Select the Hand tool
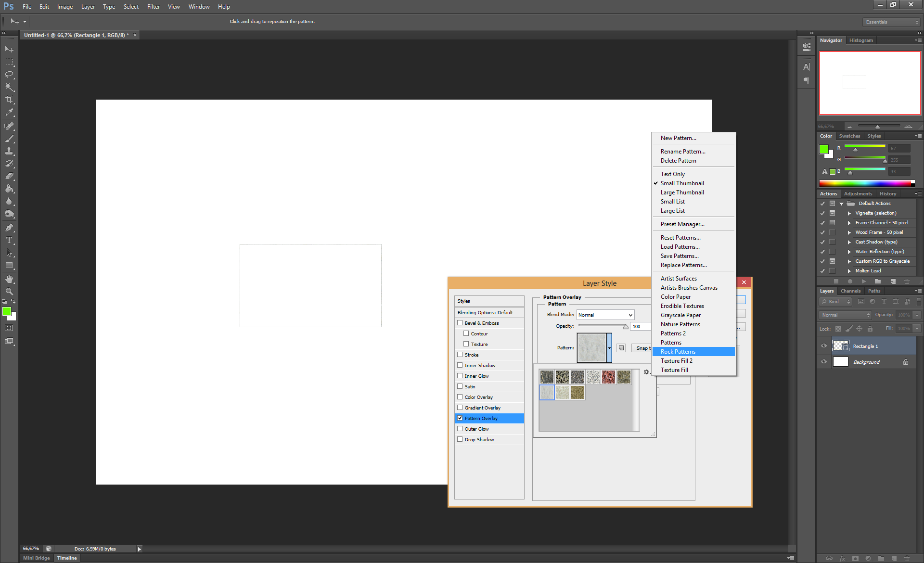The image size is (924, 563). pyautogui.click(x=9, y=279)
